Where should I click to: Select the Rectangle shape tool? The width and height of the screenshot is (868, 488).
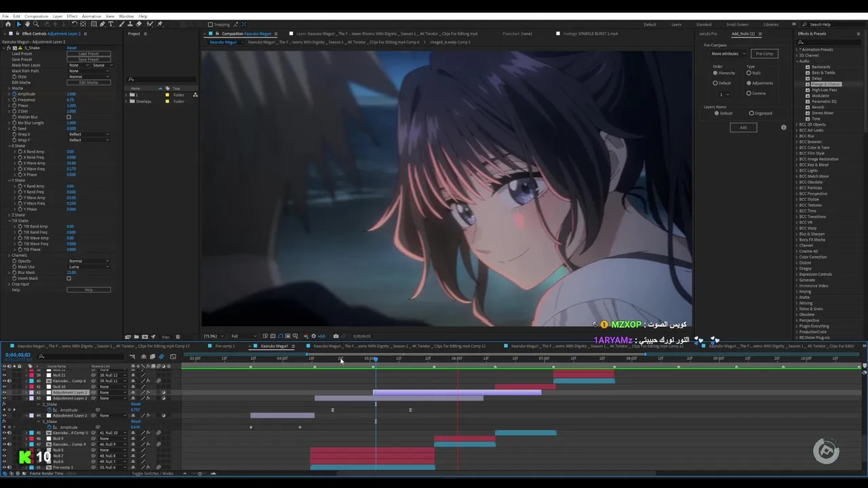(94, 24)
